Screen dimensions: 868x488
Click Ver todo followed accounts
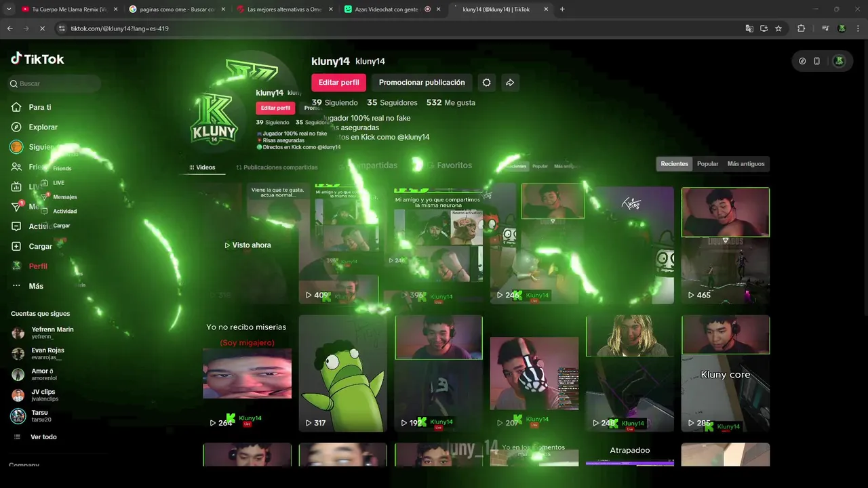43,437
